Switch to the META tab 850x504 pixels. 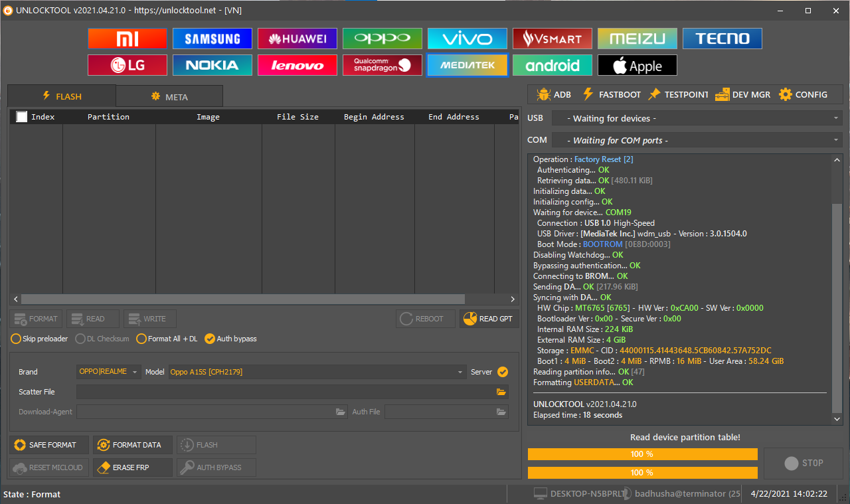169,97
